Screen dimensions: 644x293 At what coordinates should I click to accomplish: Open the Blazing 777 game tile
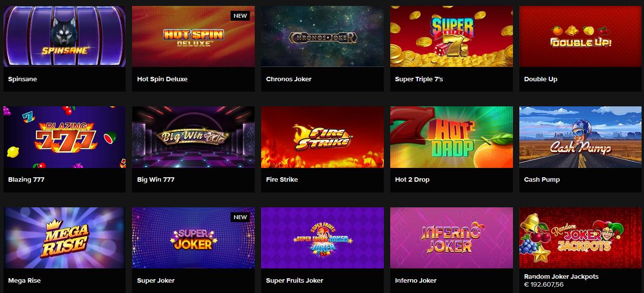click(65, 137)
